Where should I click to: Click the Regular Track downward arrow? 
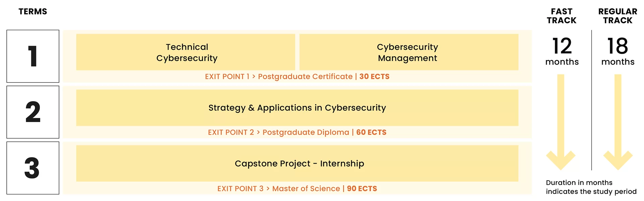point(618,122)
